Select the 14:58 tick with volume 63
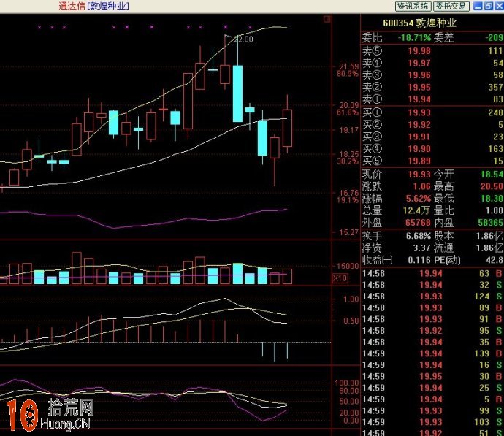 click(x=432, y=274)
